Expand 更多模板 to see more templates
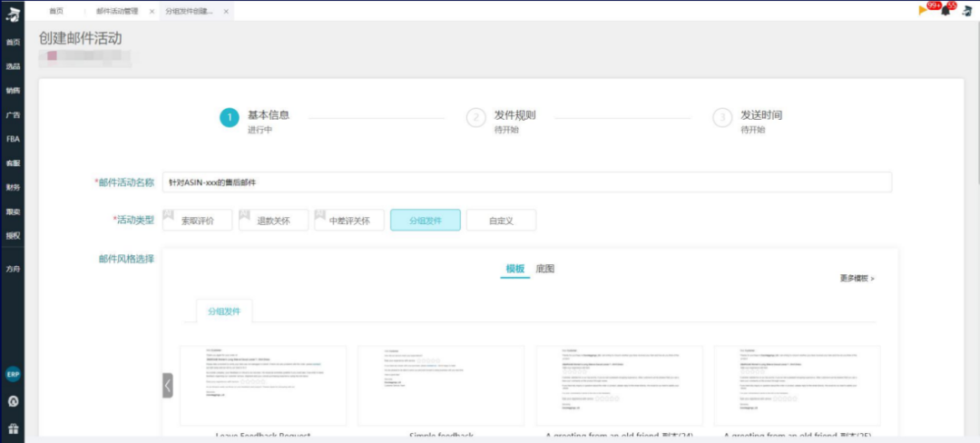The width and height of the screenshot is (980, 443). [857, 279]
